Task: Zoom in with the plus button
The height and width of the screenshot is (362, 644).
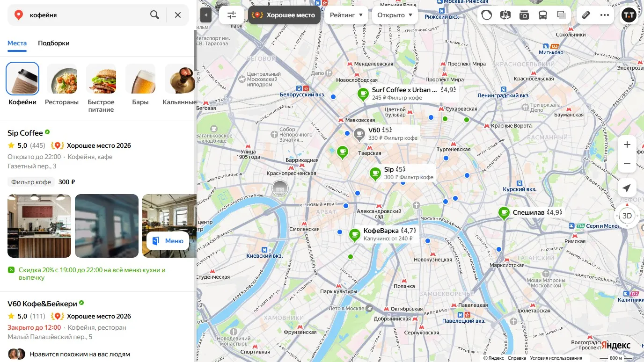Action: (x=627, y=145)
